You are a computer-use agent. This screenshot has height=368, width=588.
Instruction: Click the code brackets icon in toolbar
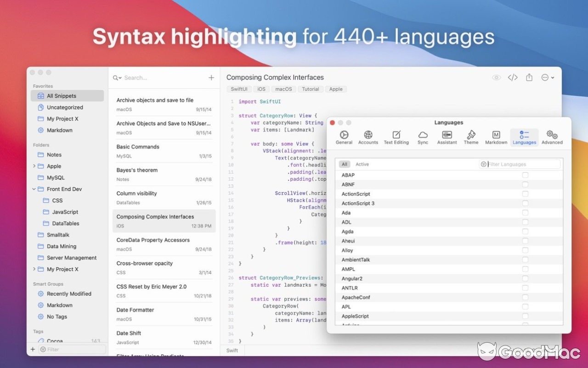[x=513, y=78]
